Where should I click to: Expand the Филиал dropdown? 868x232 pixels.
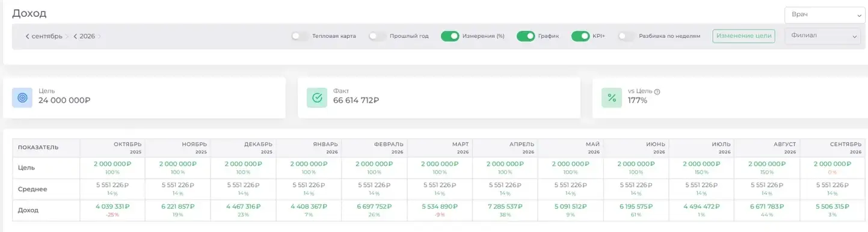click(x=823, y=36)
